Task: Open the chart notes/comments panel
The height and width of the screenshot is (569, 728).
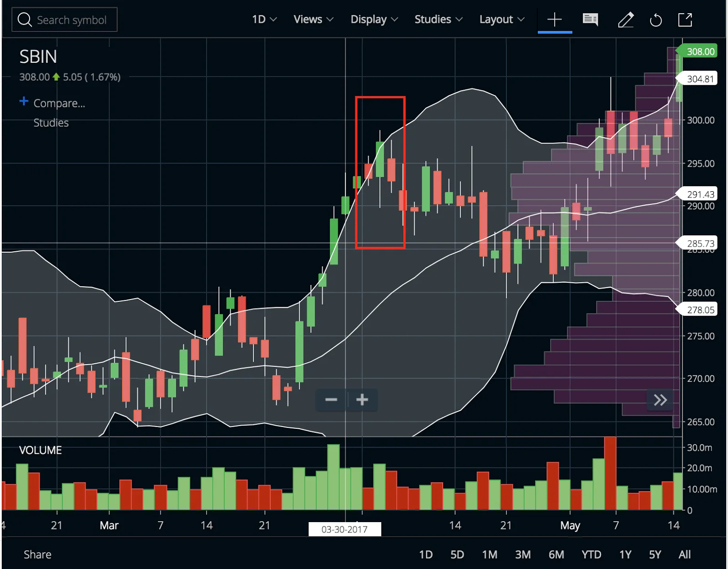Action: point(590,19)
